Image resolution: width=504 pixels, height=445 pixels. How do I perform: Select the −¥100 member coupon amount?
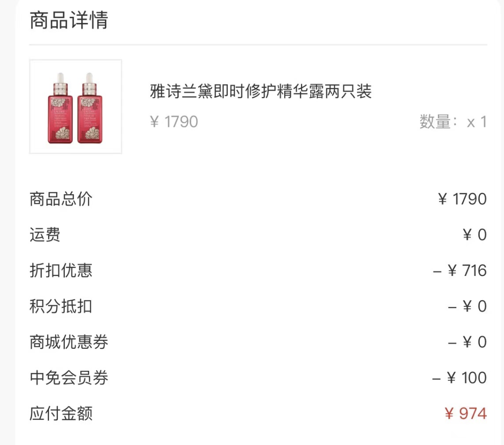coord(459,377)
